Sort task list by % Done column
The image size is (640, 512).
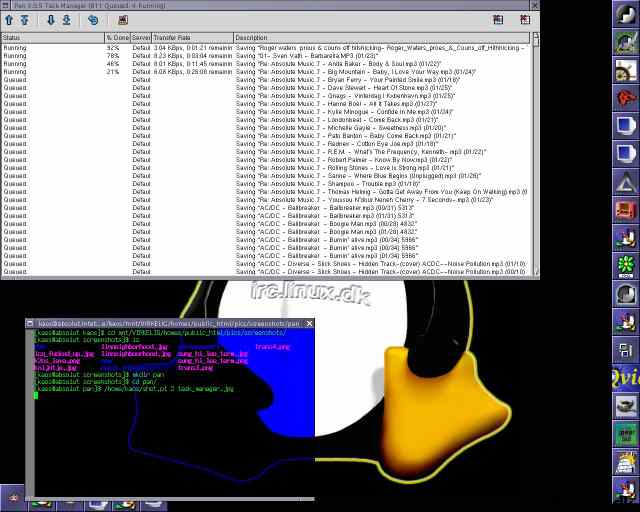pos(118,38)
